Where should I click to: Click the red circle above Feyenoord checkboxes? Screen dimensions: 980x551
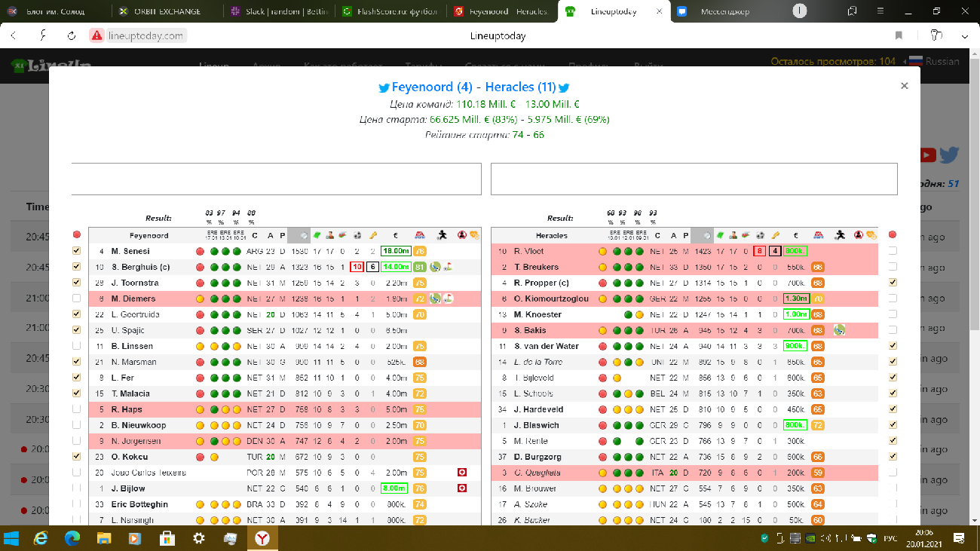[x=77, y=235]
